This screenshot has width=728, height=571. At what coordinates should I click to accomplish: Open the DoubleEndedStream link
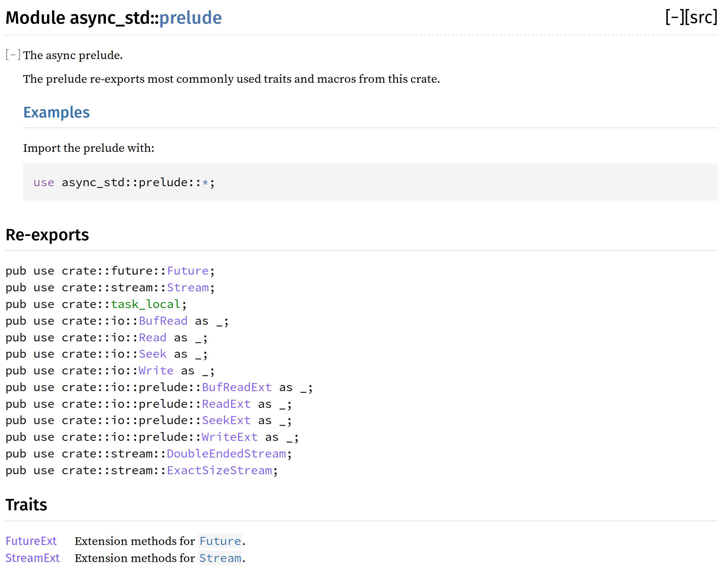click(226, 454)
